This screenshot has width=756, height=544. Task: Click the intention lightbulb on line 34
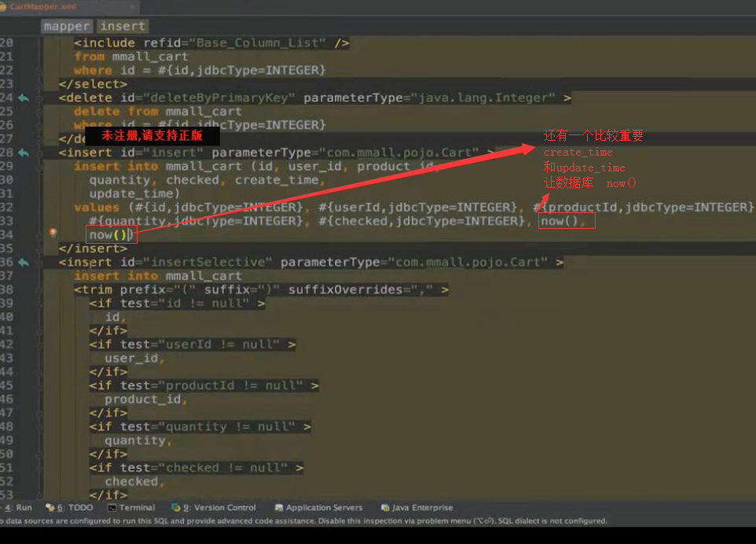pyautogui.click(x=53, y=233)
